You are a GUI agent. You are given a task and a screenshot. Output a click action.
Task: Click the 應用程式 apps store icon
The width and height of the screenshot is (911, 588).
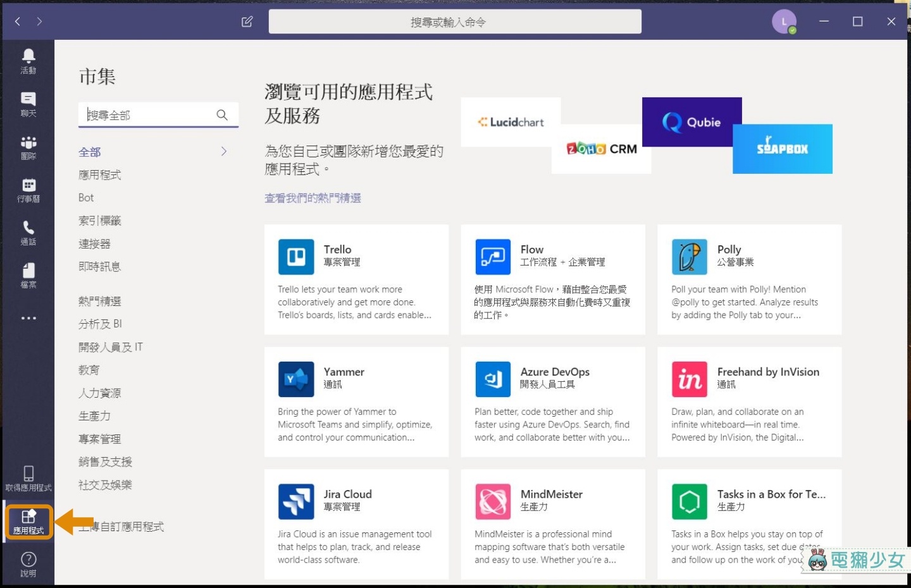click(x=28, y=517)
